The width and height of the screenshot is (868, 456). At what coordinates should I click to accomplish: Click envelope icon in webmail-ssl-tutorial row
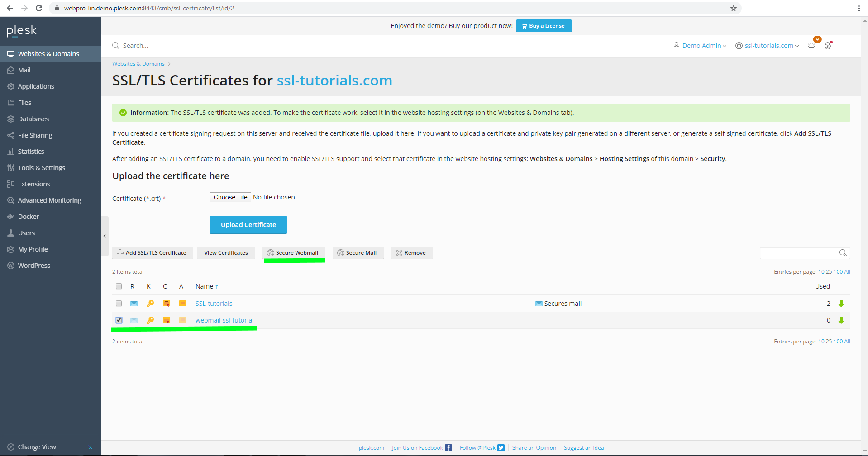click(134, 320)
